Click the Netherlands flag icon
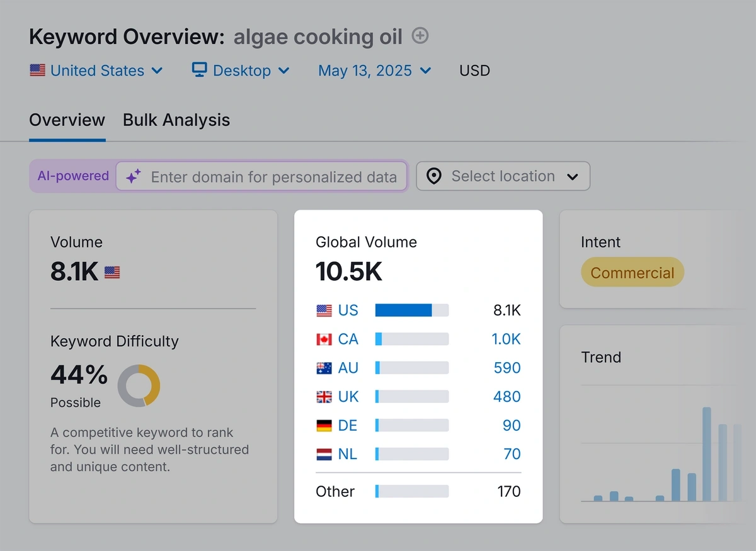 (x=324, y=454)
